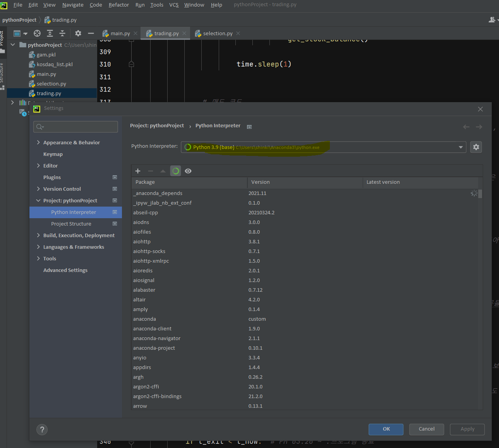Open the Refactor menu
The image size is (499, 448).
click(x=118, y=5)
